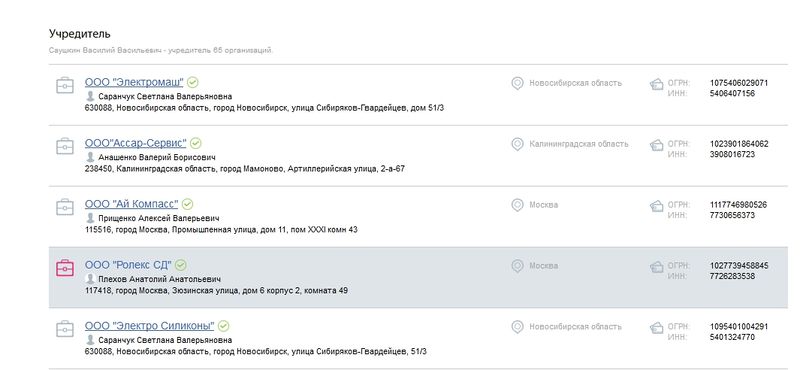Click the Москва region label for Ай Компасс
The height and width of the screenshot is (370, 800).
click(x=543, y=205)
